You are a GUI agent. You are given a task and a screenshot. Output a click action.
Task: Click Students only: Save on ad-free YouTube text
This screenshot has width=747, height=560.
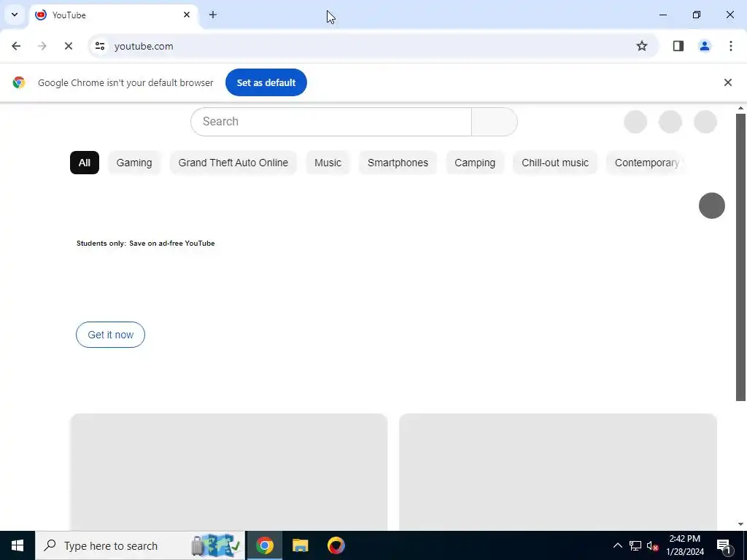click(x=146, y=244)
